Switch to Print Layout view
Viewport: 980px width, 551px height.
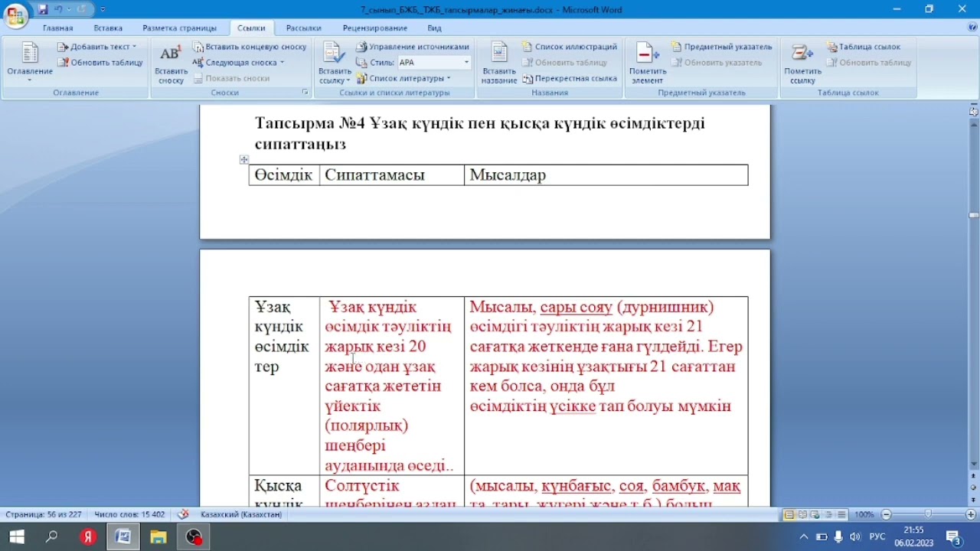click(789, 514)
